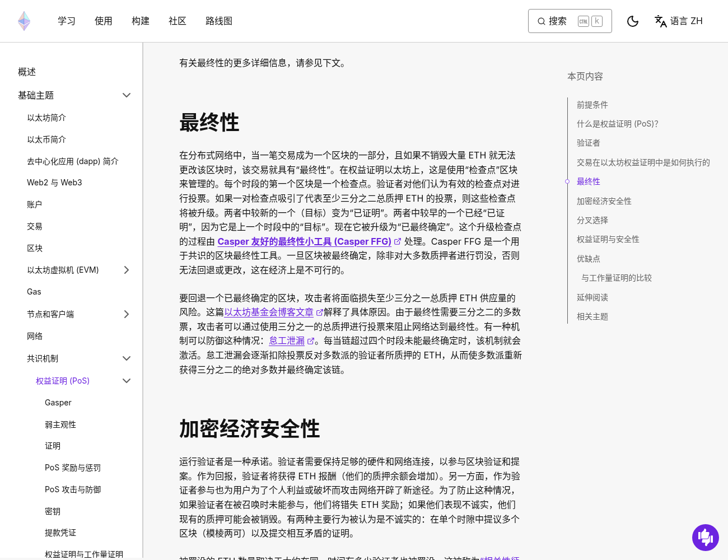
Task: Jump to 延伸阅读 in page contents
Action: click(592, 297)
